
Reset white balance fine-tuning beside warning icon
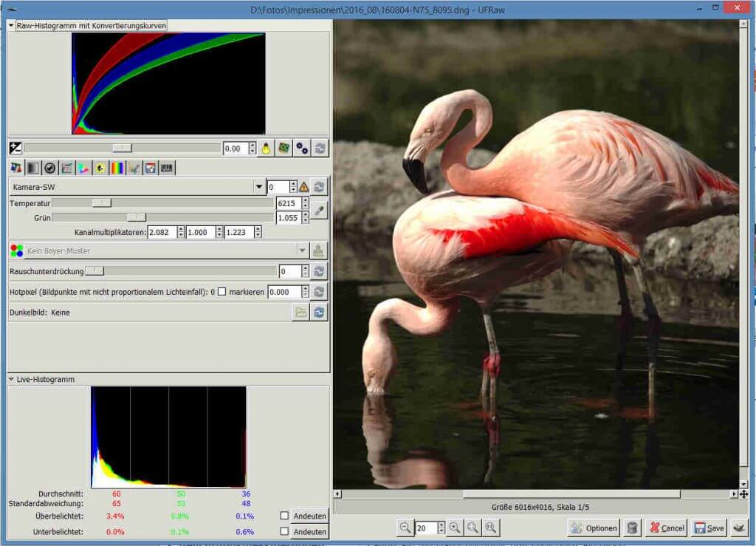click(x=319, y=187)
